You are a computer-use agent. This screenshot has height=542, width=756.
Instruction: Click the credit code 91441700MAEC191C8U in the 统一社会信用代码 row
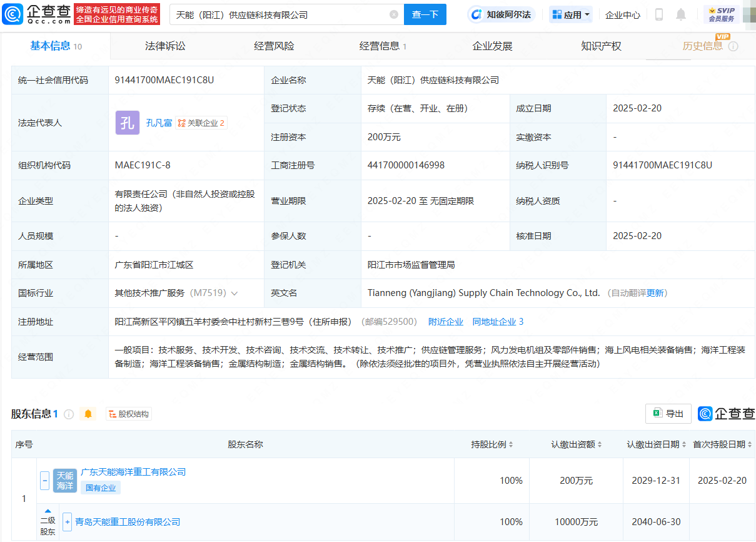click(x=164, y=80)
